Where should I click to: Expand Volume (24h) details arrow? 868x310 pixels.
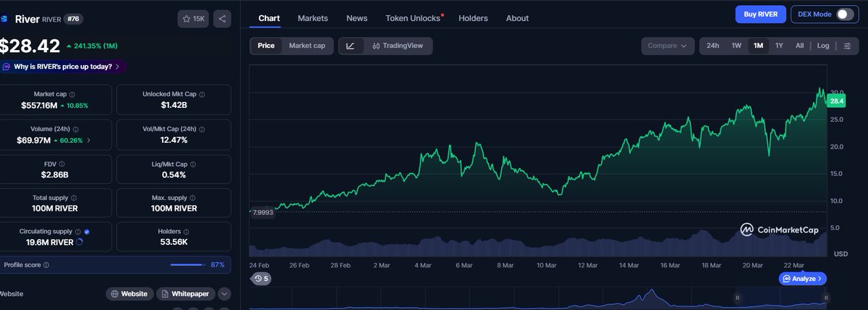[89, 140]
